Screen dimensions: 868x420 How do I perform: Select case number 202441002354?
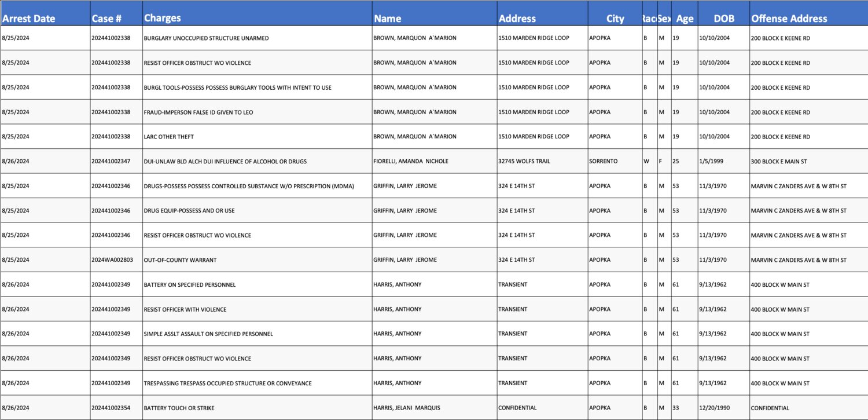116,408
